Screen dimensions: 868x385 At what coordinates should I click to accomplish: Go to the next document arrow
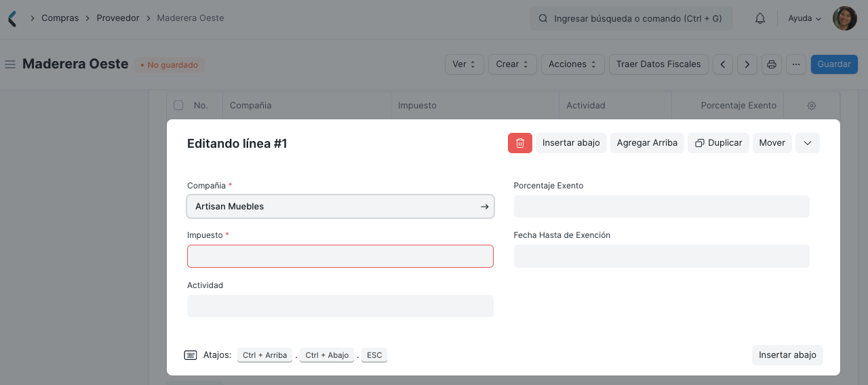[747, 64]
